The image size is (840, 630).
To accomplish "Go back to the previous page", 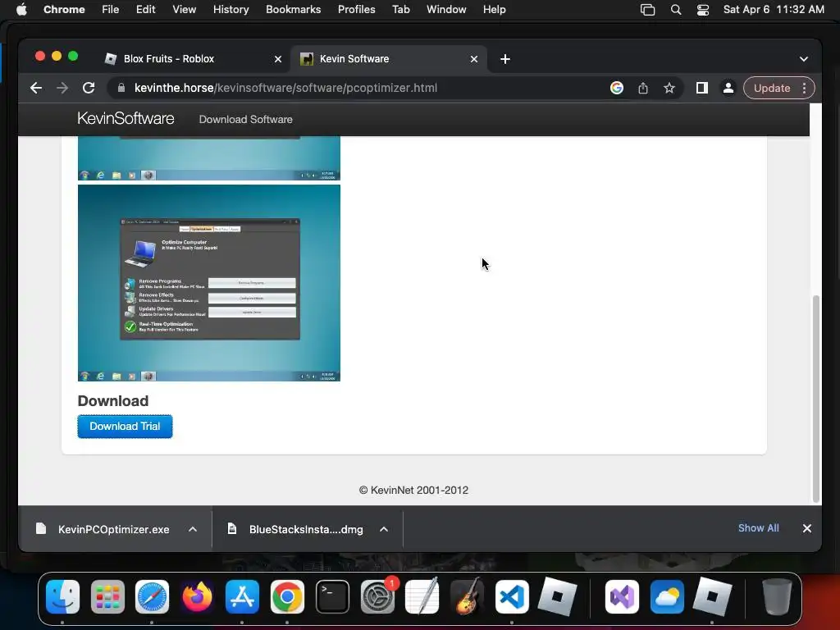I will click(36, 88).
